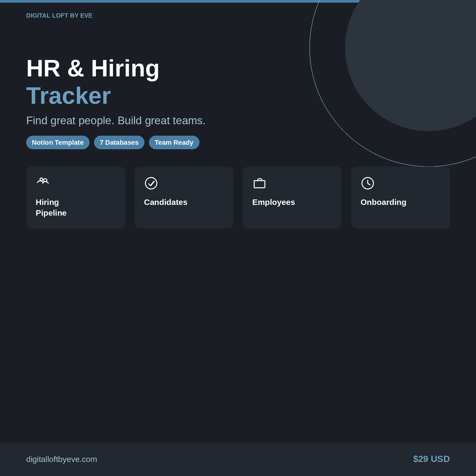Click the clock icon above Onboarding
476x476 pixels.
(368, 183)
